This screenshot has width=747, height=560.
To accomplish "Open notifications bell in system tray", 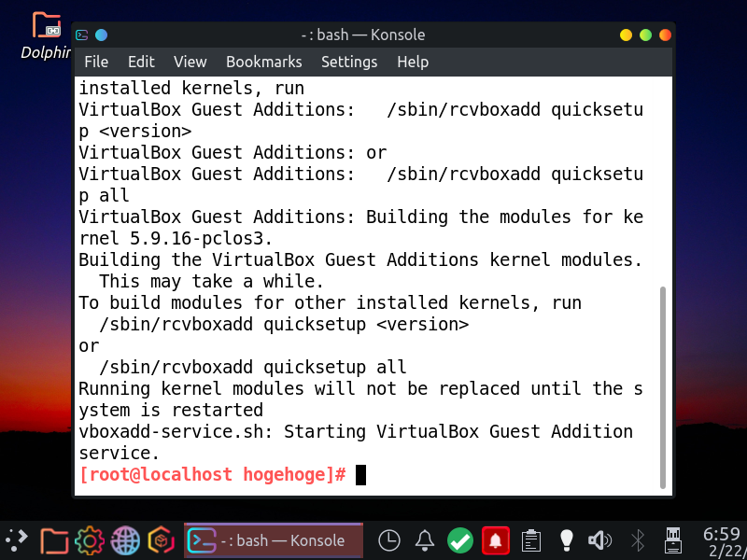I will (425, 540).
